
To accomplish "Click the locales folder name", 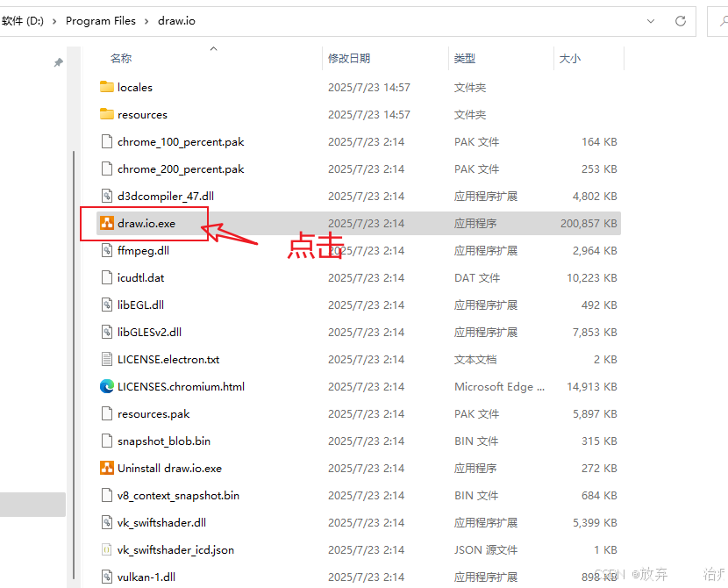I will 135,87.
